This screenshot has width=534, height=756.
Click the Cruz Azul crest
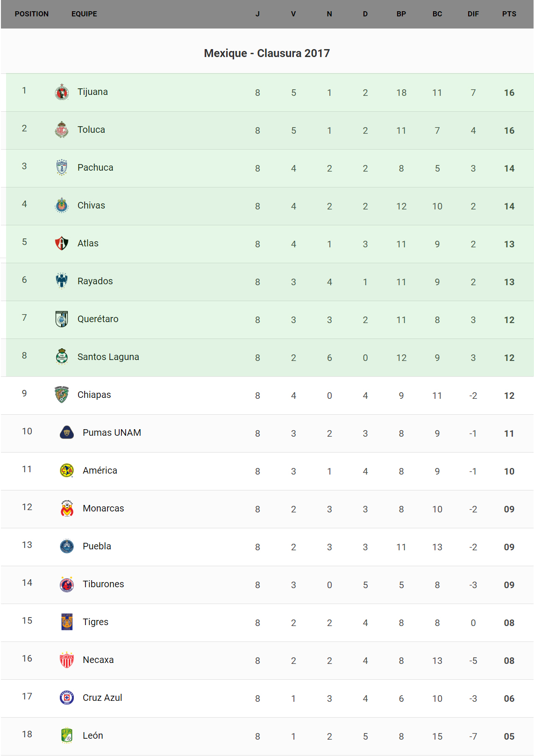67,698
